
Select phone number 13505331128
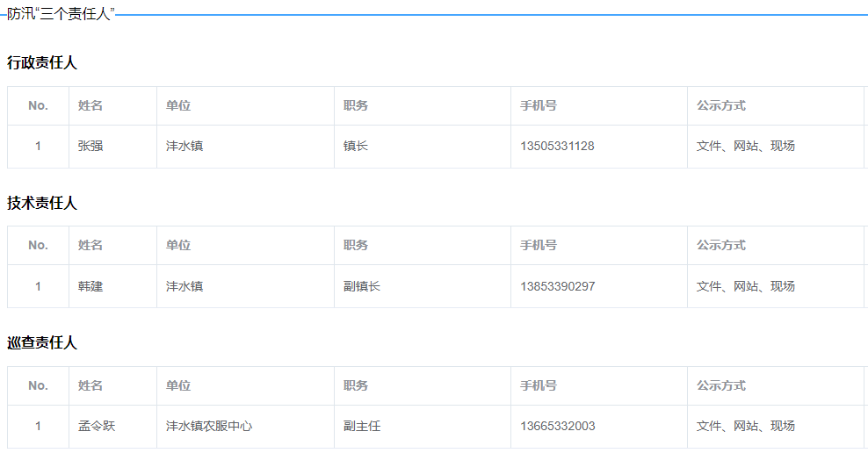point(557,146)
